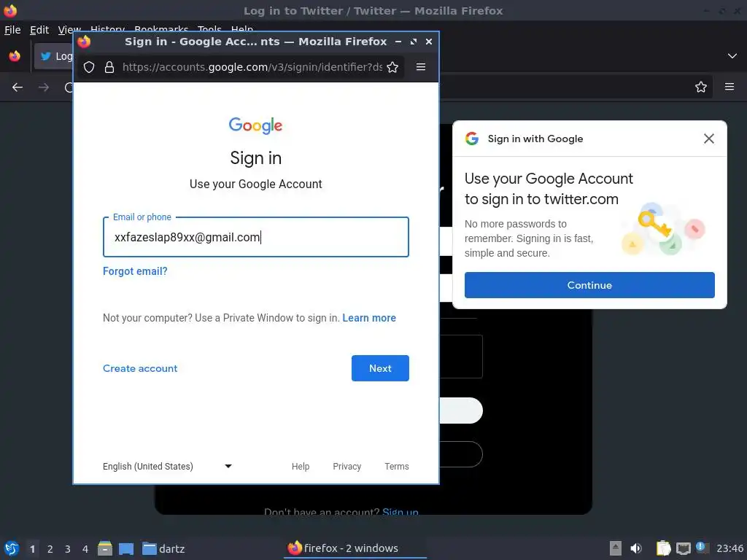Click the Google logo on sign-in page

click(256, 125)
